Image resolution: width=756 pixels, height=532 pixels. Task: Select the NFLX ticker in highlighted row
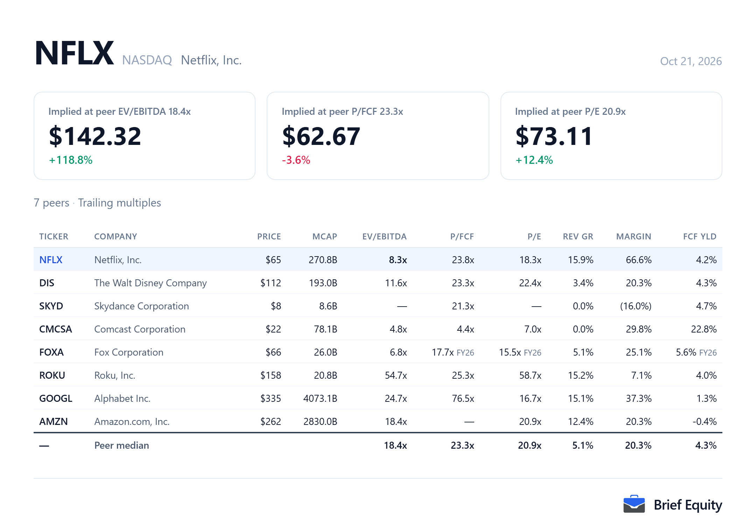(x=51, y=260)
